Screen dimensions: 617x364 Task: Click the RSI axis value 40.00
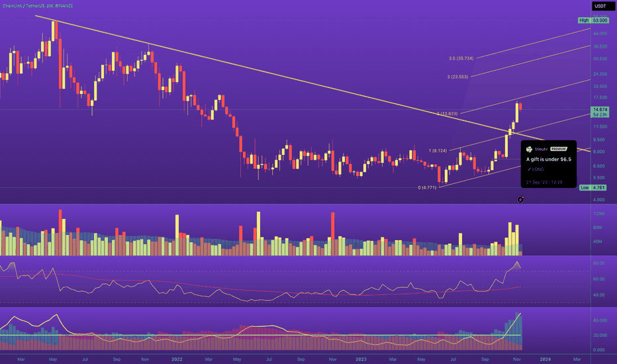[599, 295]
